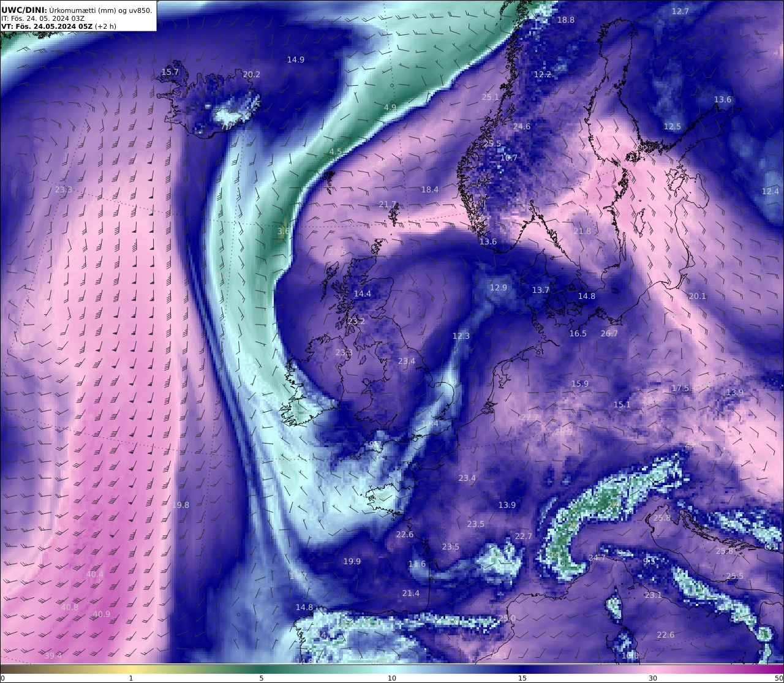Image resolution: width=784 pixels, height=683 pixels.
Task: Click the 16.5 value over northern Germany
Action: pyautogui.click(x=578, y=333)
